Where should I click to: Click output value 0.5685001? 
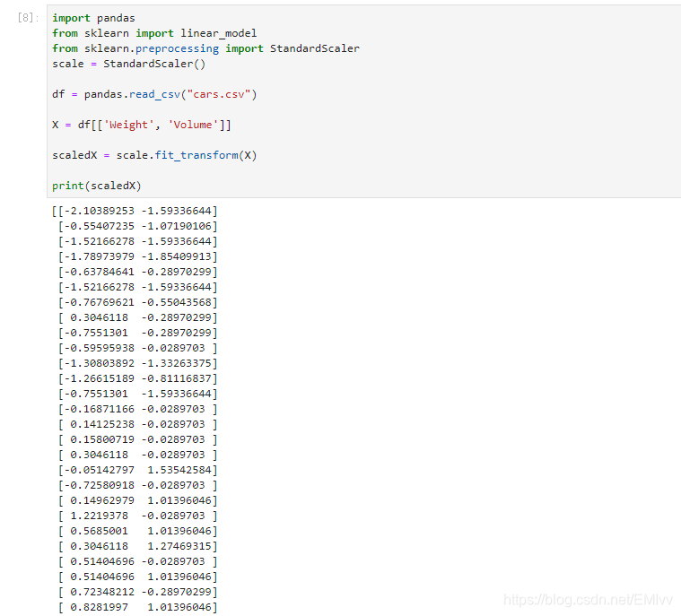[x=99, y=531]
